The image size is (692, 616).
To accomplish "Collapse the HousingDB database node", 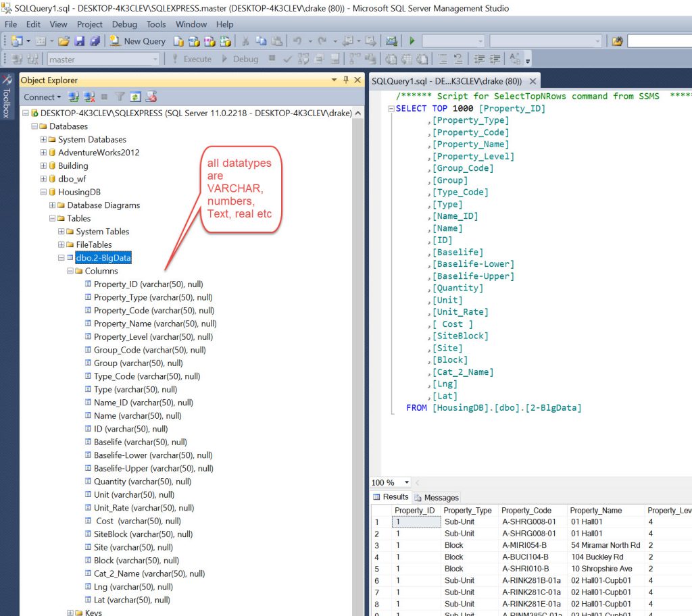I will tap(44, 192).
